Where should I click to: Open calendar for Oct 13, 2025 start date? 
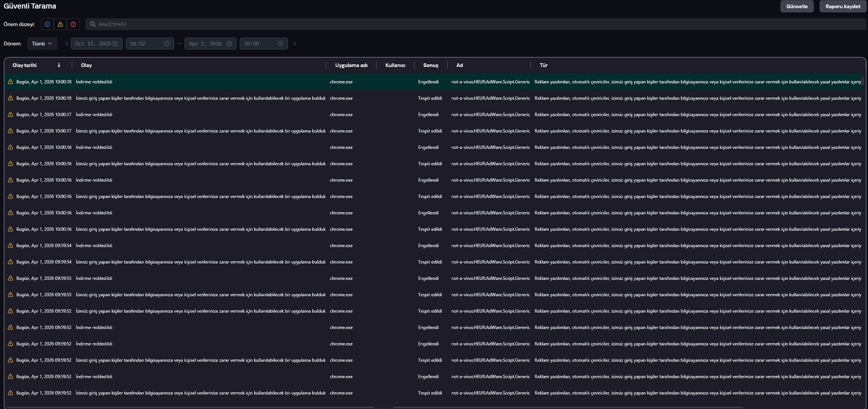coord(115,44)
